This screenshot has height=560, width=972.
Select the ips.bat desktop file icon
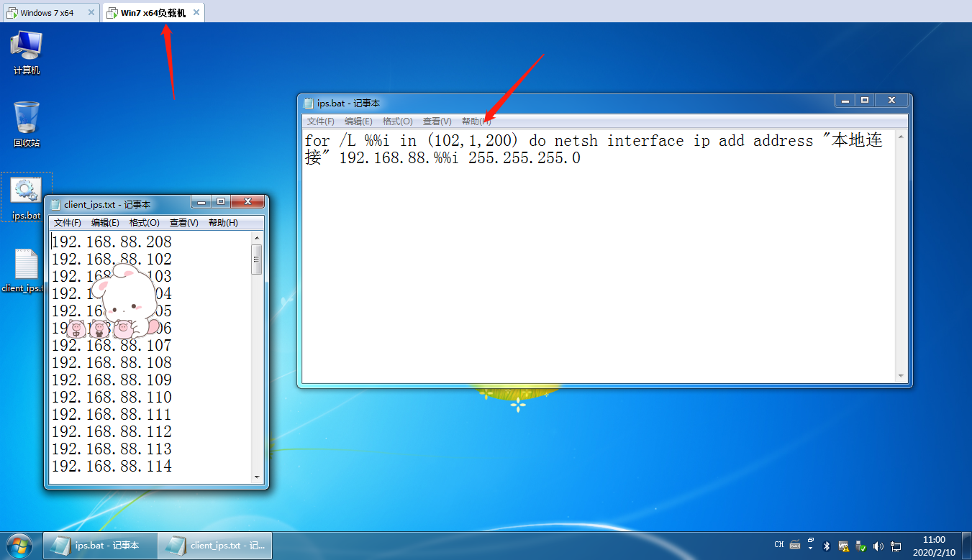[x=27, y=198]
